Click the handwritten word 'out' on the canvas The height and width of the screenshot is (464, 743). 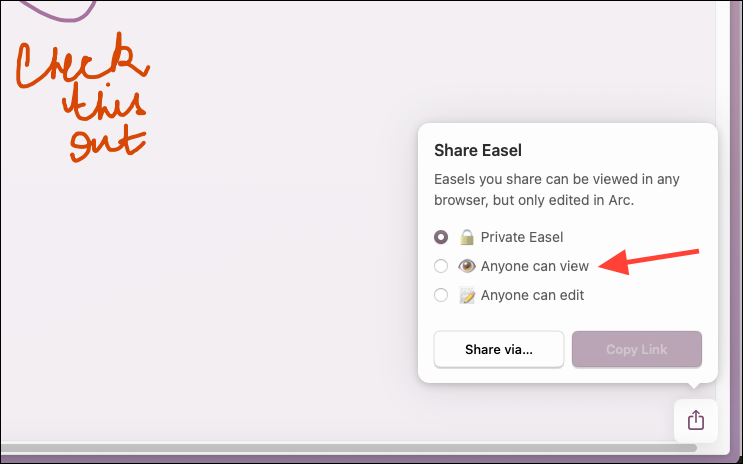(x=108, y=146)
